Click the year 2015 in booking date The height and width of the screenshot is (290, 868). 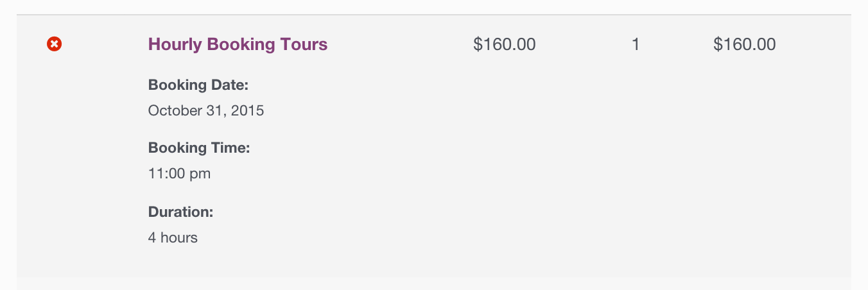click(248, 110)
